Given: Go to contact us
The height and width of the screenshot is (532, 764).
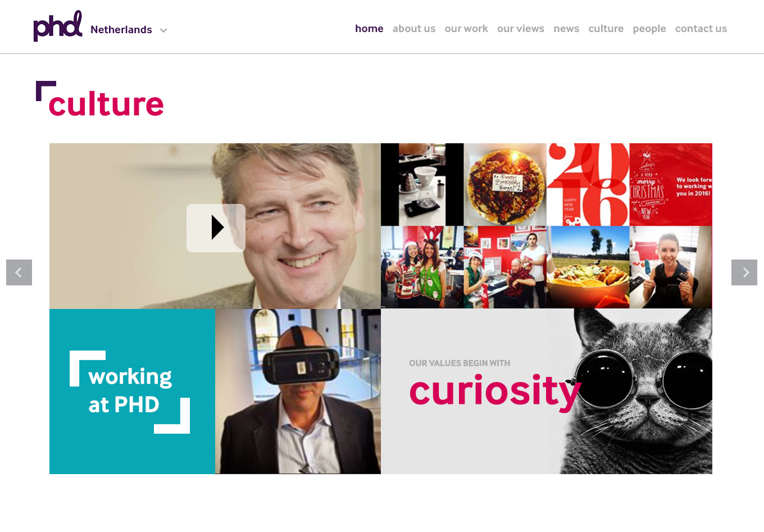Looking at the screenshot, I should [x=701, y=29].
